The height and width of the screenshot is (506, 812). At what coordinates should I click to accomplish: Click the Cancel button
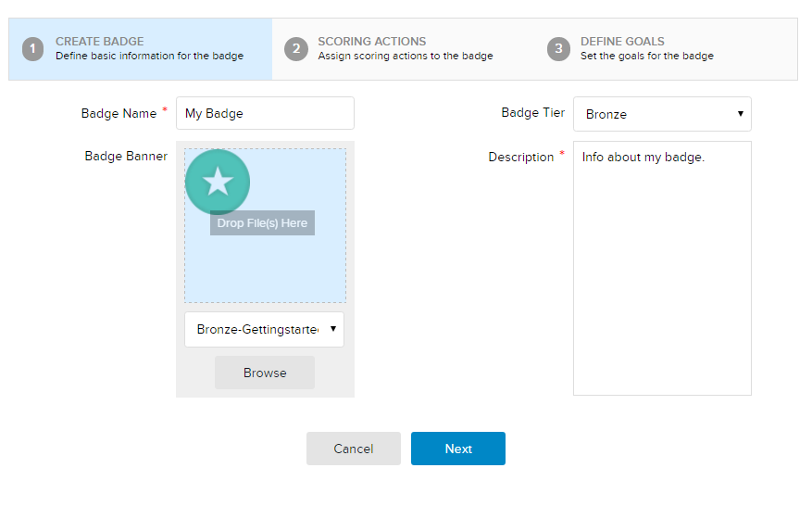point(354,449)
